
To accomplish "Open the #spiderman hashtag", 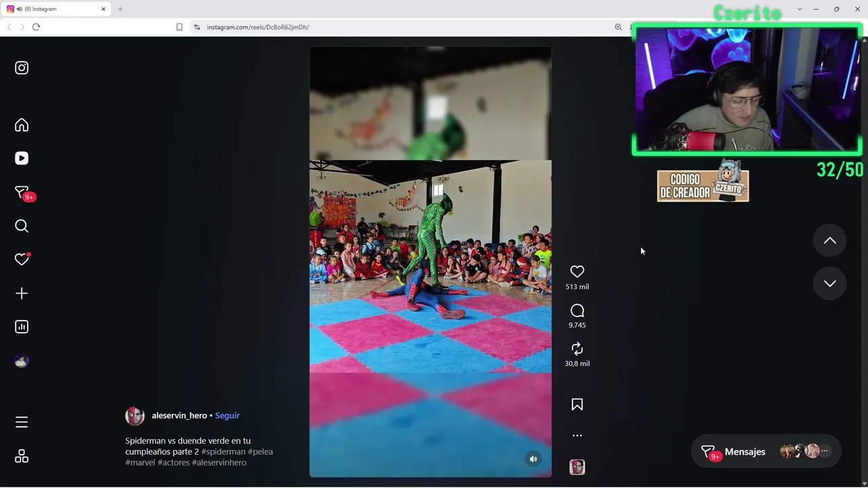I will tap(223, 451).
